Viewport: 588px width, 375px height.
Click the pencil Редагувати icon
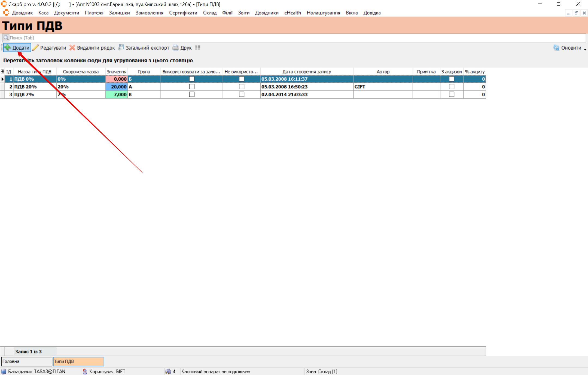pyautogui.click(x=36, y=48)
